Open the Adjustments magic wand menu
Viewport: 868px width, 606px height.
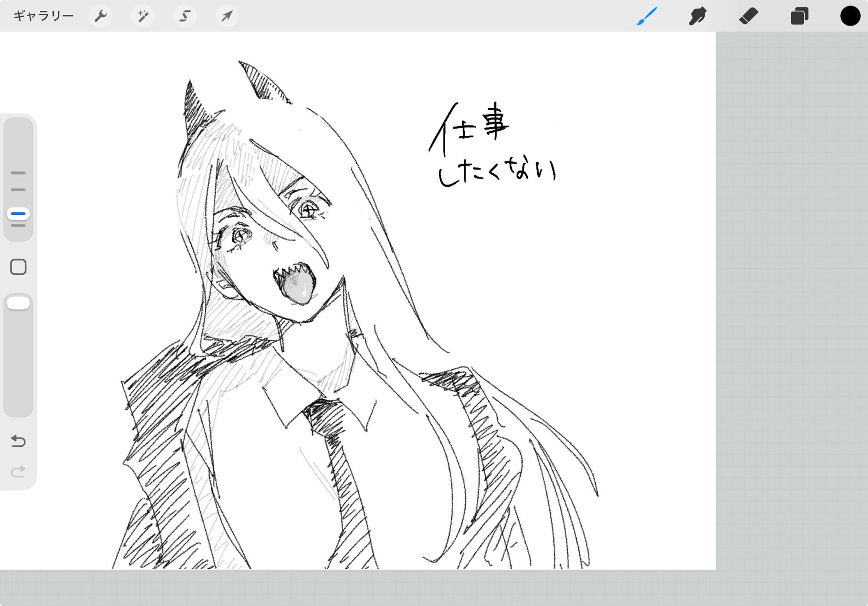point(143,16)
